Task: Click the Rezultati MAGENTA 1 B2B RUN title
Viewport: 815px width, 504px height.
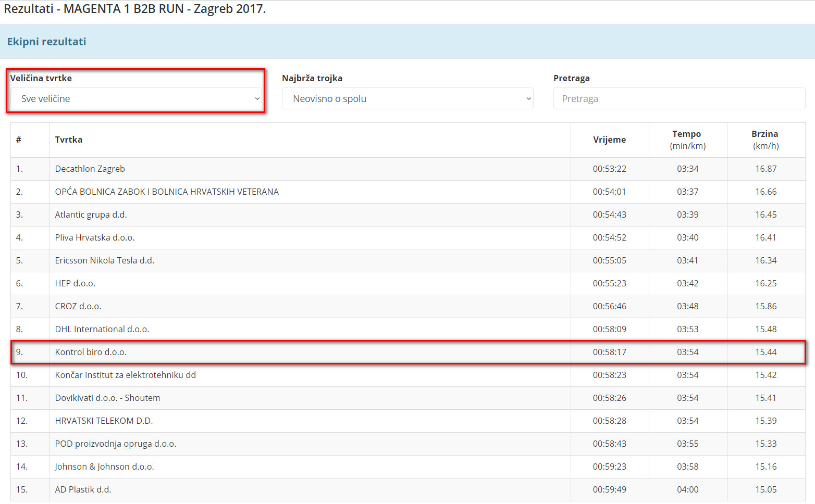Action: click(135, 9)
